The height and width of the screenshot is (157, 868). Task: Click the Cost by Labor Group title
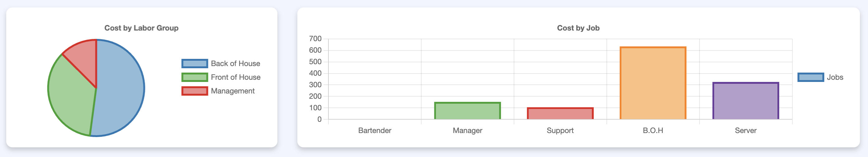141,28
